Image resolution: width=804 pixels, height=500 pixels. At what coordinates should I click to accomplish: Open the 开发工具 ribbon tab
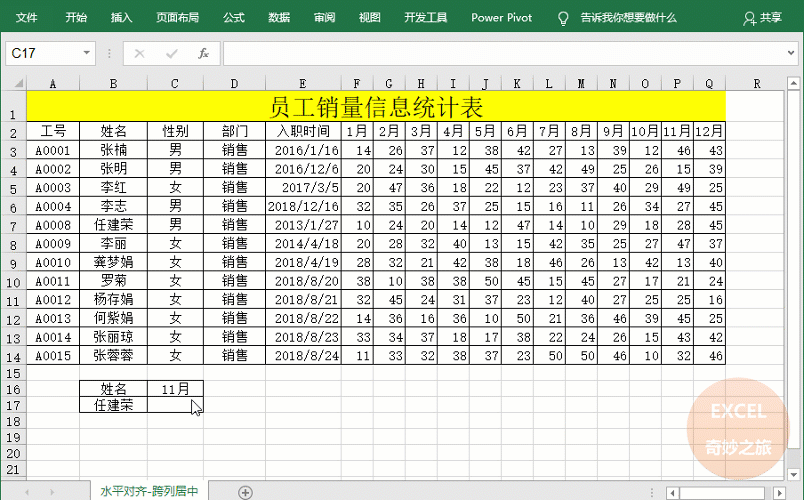[426, 17]
